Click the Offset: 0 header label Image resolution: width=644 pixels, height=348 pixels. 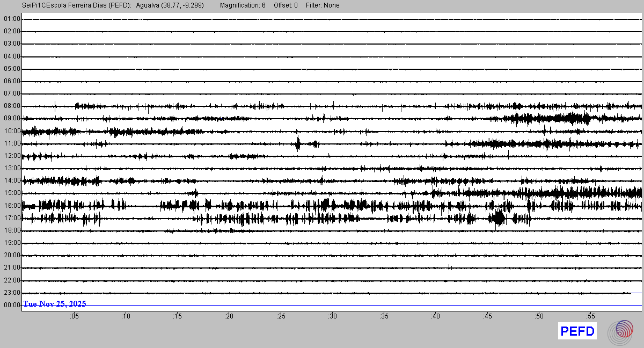[286, 5]
